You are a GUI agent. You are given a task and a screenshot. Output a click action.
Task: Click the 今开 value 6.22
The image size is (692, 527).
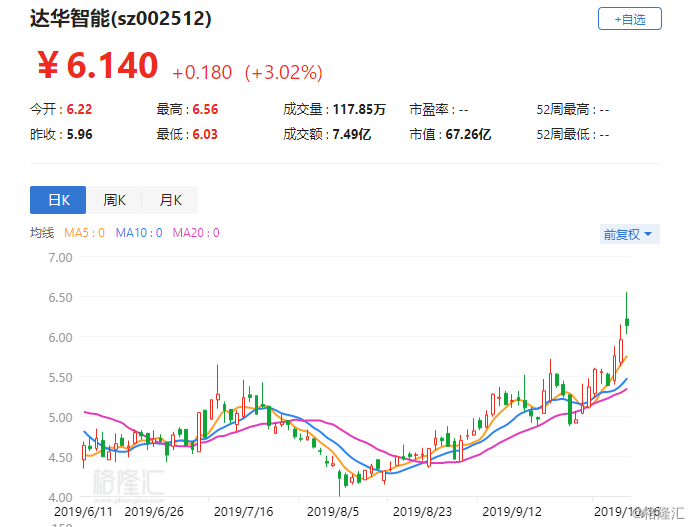tap(79, 109)
